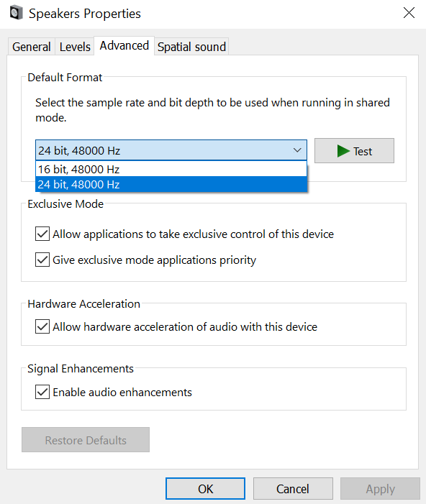
Task: Click the green play triangle on Test
Action: pyautogui.click(x=343, y=151)
